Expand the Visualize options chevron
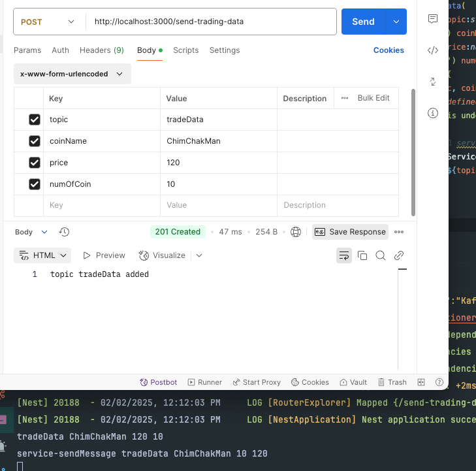The image size is (476, 471). tap(199, 255)
